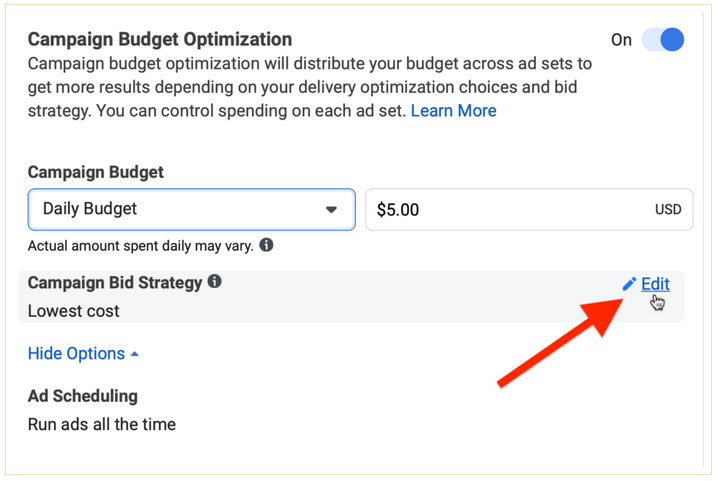
Task: Click Edit for Campaign Bid Strategy
Action: point(655,284)
